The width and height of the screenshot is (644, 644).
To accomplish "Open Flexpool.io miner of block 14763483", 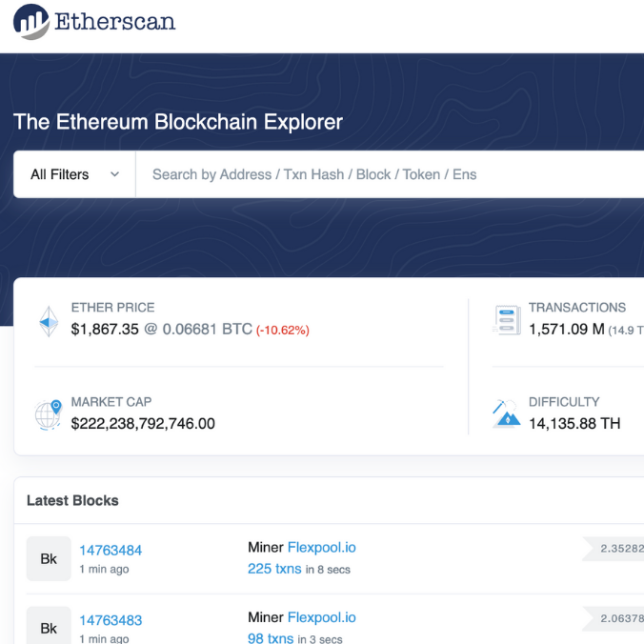I will (322, 617).
